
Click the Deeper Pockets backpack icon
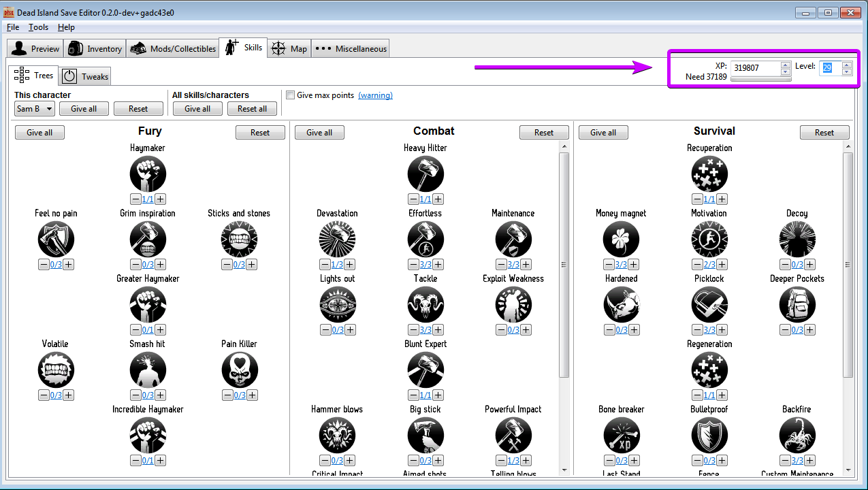tap(797, 304)
